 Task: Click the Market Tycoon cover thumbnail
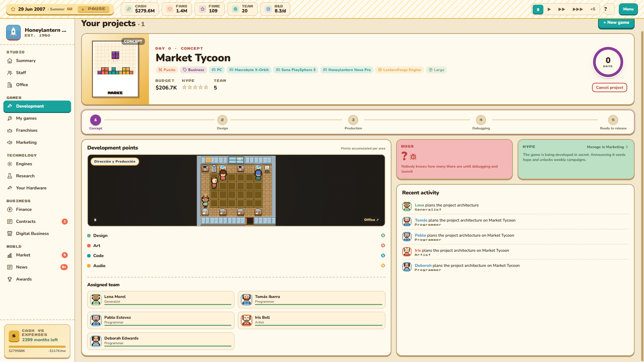[x=115, y=69]
